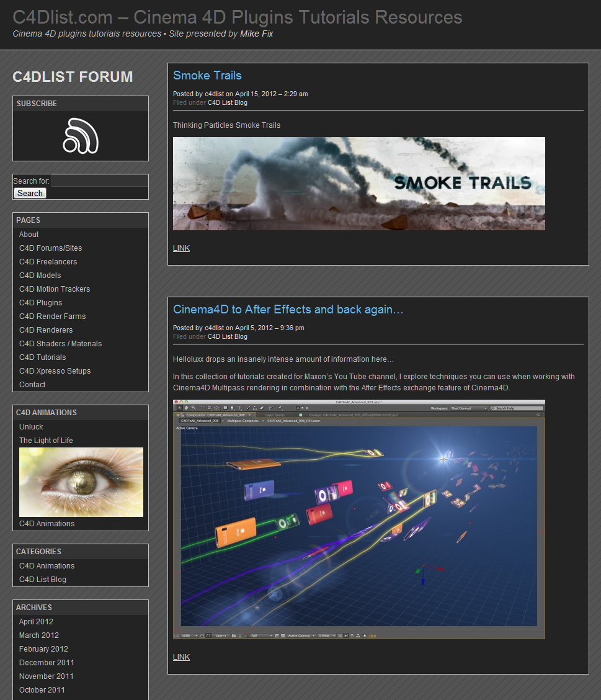Click the Search button

(30, 193)
